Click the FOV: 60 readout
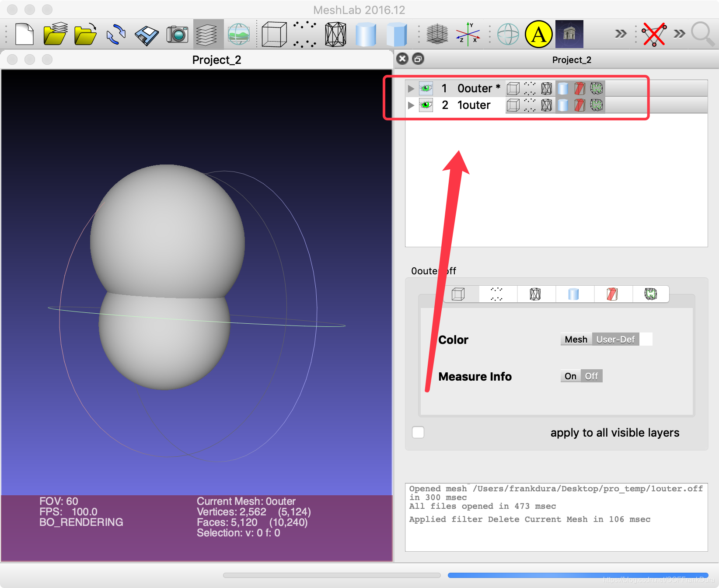Screen dimensions: 719x588 pyautogui.click(x=59, y=501)
